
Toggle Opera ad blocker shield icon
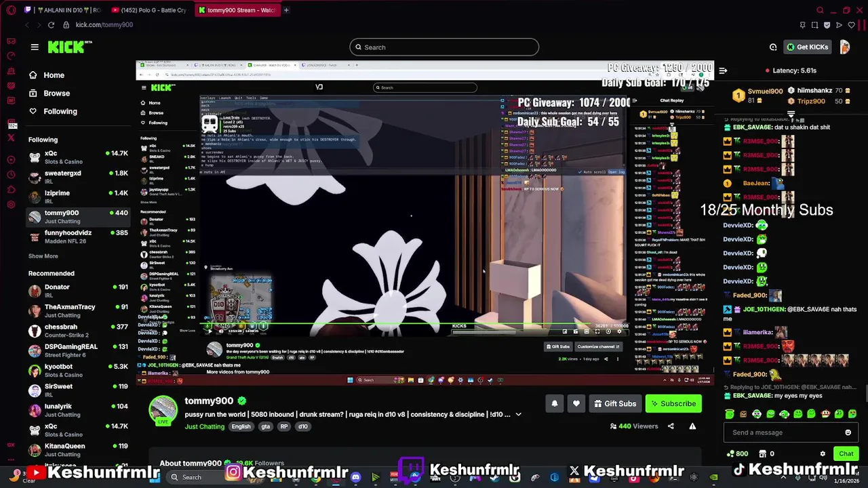pos(827,25)
